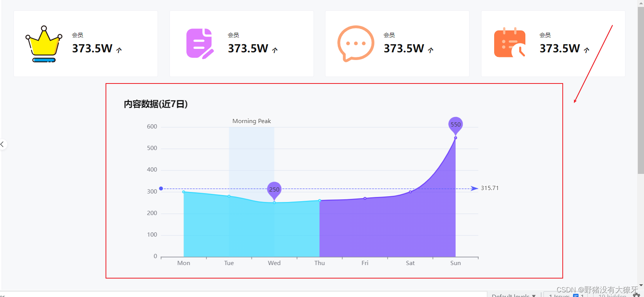
Task: Select the Sunday peak marker labeled 550
Action: [x=455, y=124]
